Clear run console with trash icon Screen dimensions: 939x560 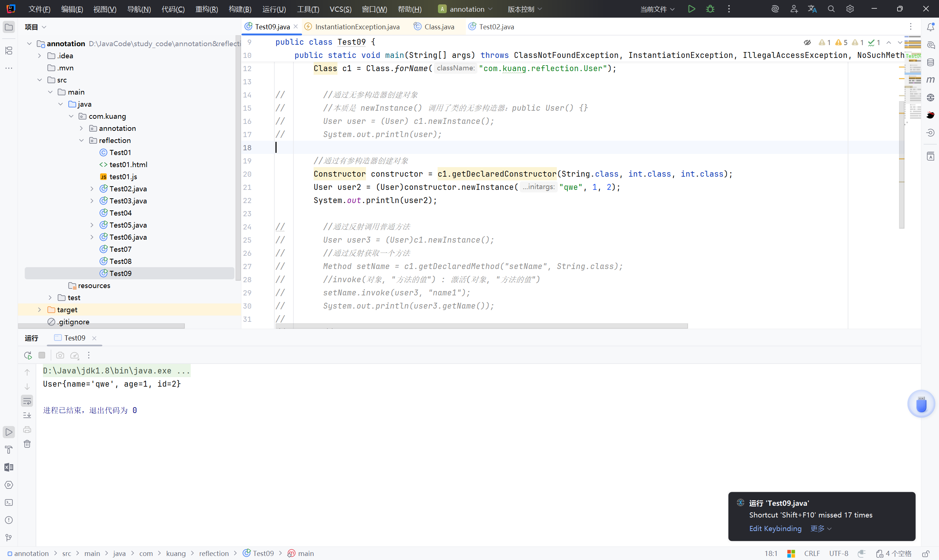[x=27, y=444]
